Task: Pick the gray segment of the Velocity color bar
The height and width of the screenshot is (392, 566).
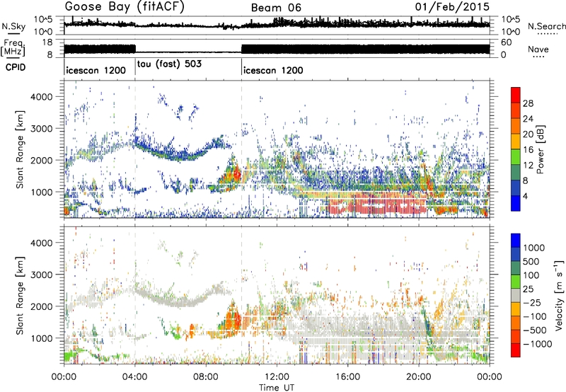Action: [516, 295]
